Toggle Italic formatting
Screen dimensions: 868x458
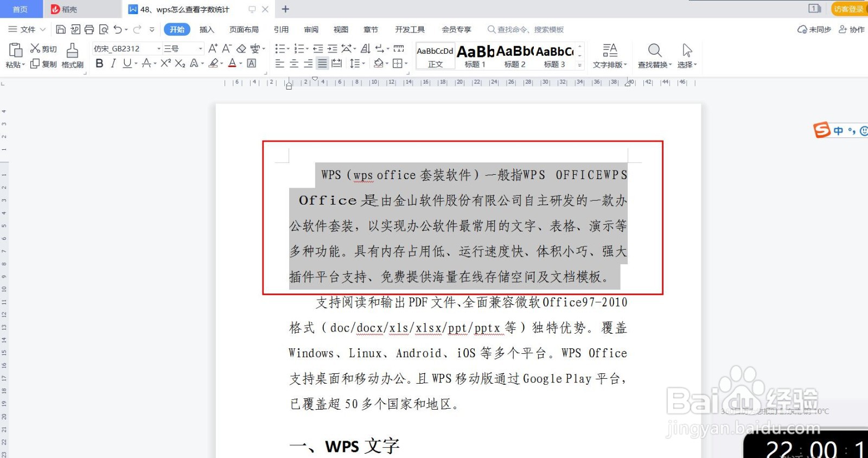pos(113,63)
